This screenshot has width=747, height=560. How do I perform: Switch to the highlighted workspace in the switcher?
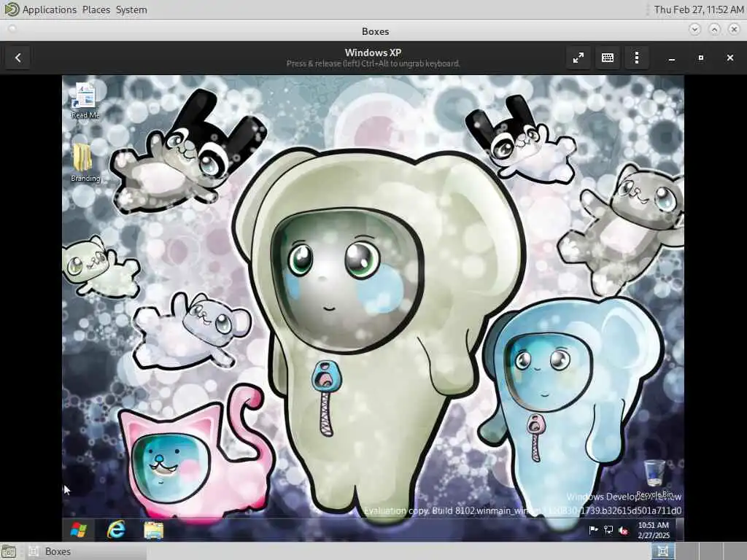click(662, 551)
